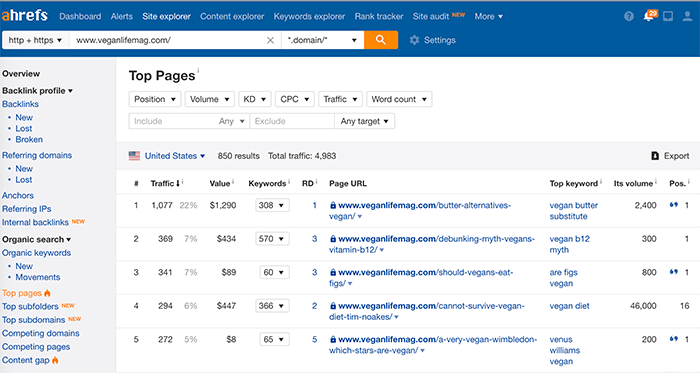
Task: Open Anchors in the sidebar
Action: (x=18, y=195)
